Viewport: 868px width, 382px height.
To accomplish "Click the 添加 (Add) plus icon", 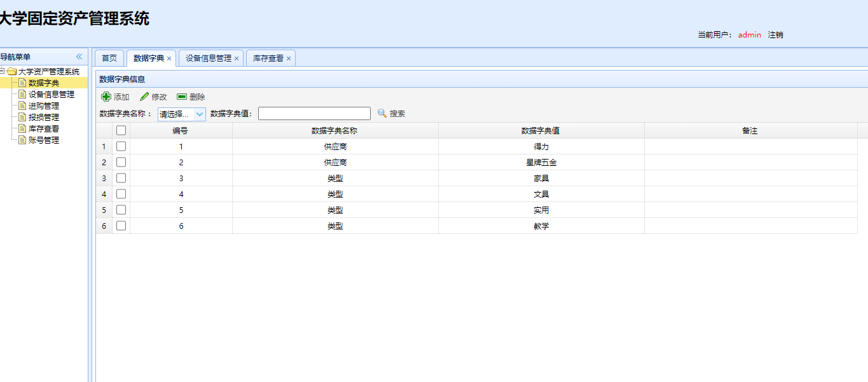I will (107, 97).
